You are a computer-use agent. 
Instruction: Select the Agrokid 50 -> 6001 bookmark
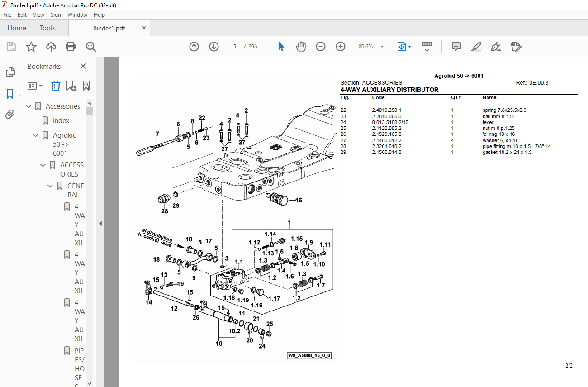(x=65, y=144)
